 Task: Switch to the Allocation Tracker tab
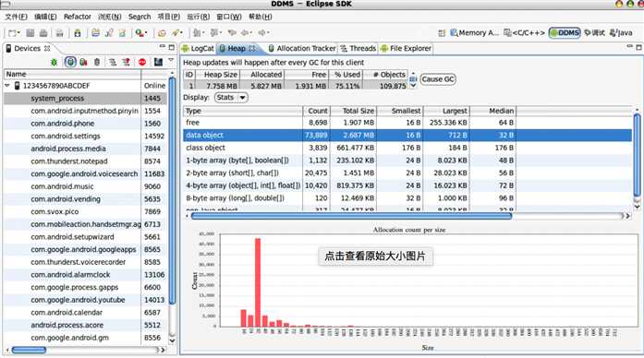302,48
